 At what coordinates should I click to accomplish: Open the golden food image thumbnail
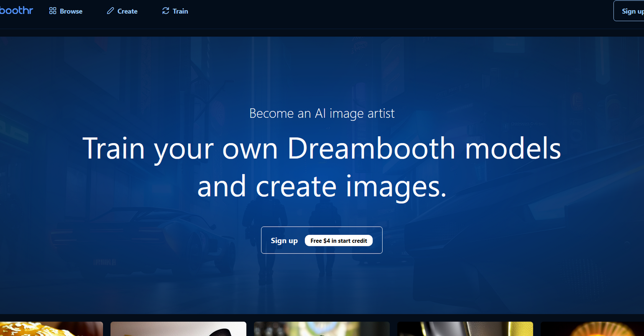point(51,329)
